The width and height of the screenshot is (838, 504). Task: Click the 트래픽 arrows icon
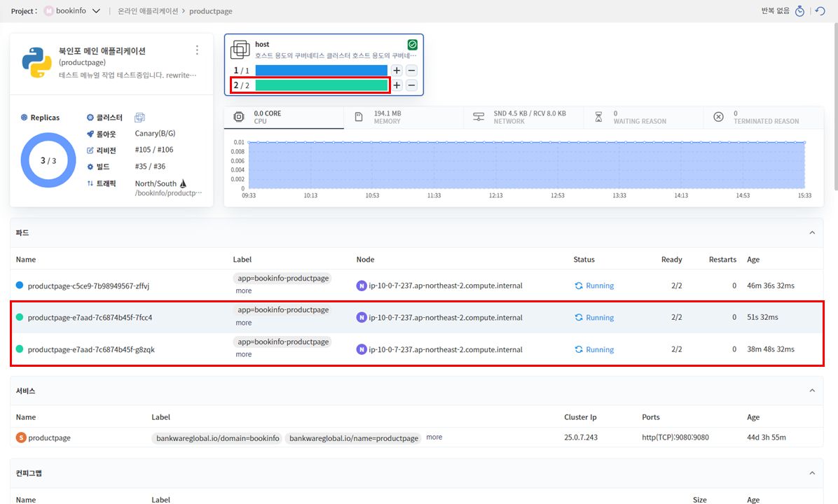90,183
